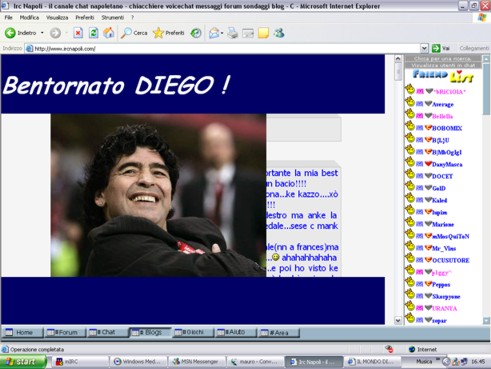Screen dimensions: 491x369
Task: Open the mail envelope toolbar icon
Action: pyautogui.click(x=214, y=33)
